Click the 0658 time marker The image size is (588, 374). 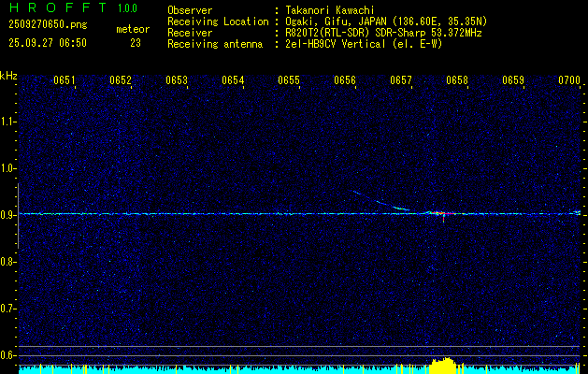click(457, 80)
